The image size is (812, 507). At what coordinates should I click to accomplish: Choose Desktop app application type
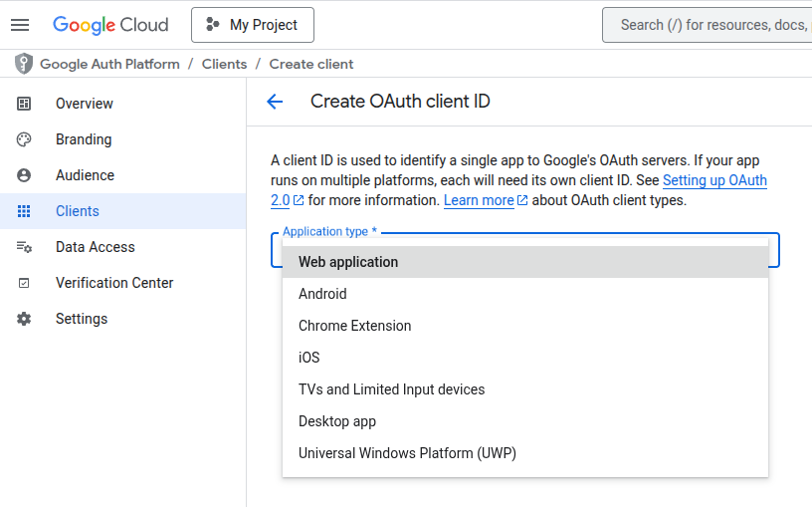(525, 421)
